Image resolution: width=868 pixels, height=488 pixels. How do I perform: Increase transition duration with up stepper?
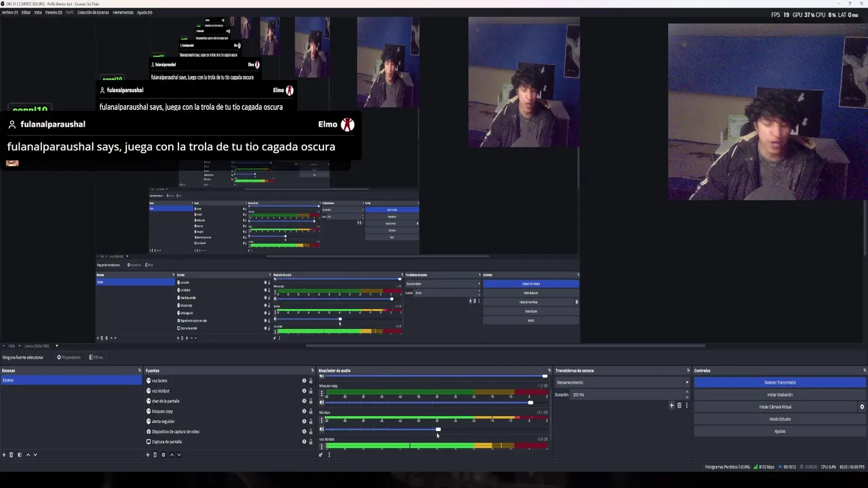click(x=687, y=392)
